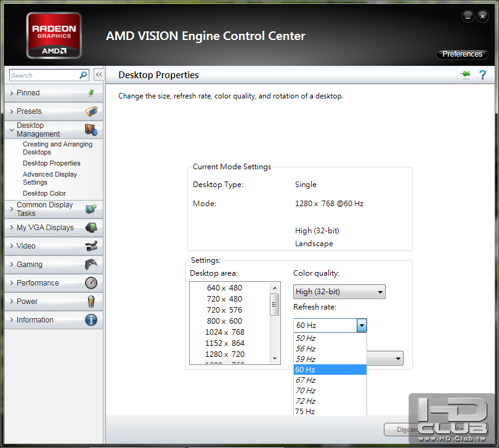499x448 pixels.
Task: Pin this page using the green pin icon
Action: [465, 74]
